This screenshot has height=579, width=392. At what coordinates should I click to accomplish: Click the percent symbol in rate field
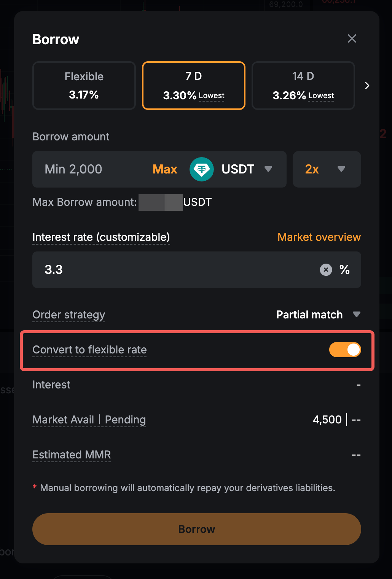click(x=344, y=270)
